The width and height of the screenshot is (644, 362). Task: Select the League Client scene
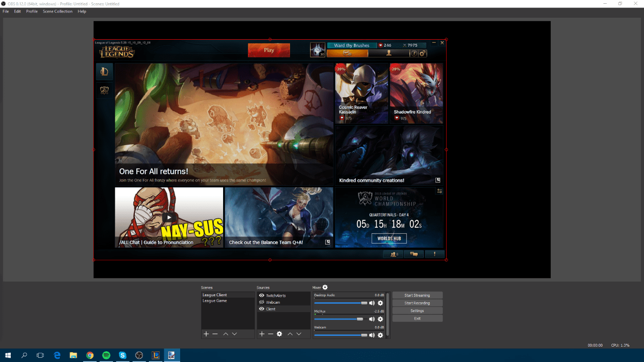(x=228, y=295)
